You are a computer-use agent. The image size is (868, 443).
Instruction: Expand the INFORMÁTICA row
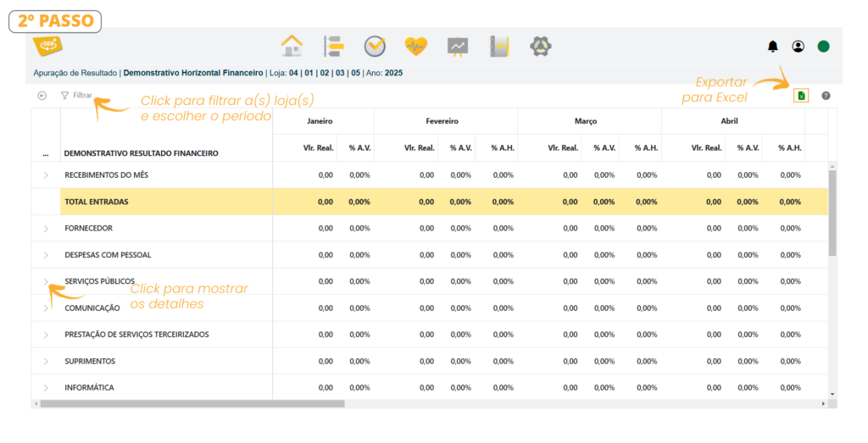click(46, 388)
